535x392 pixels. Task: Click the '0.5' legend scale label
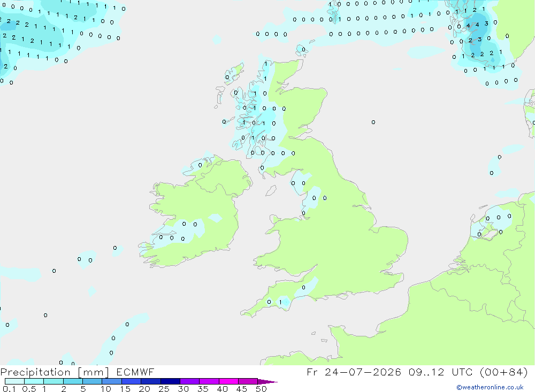click(x=29, y=389)
